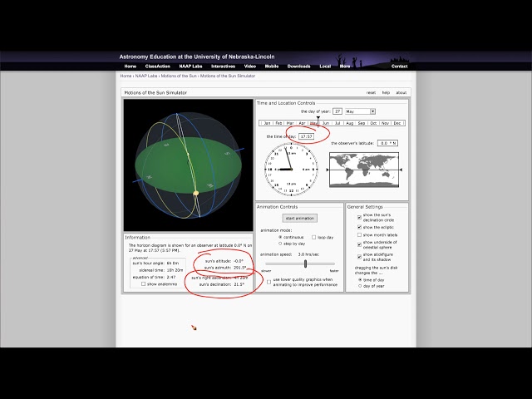Go to NAAP Labs breadcrumb link
The image size is (532, 399).
[146, 76]
